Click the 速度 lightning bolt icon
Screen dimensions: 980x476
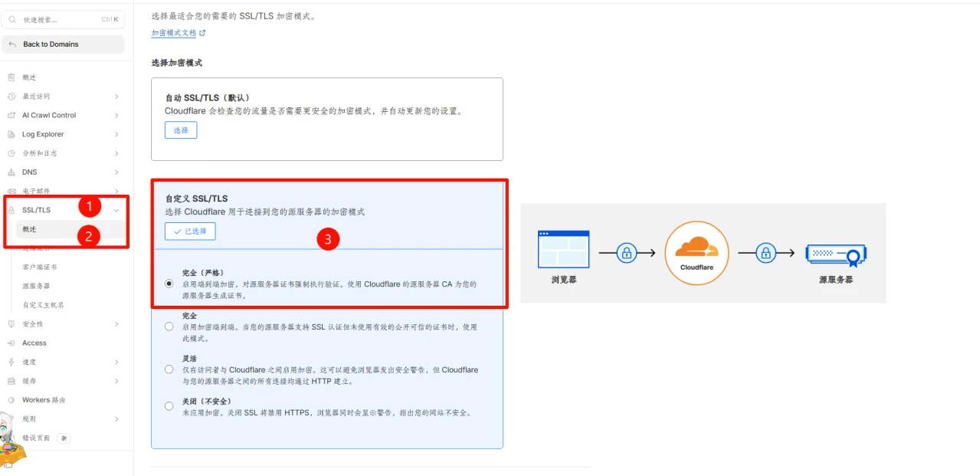click(11, 362)
